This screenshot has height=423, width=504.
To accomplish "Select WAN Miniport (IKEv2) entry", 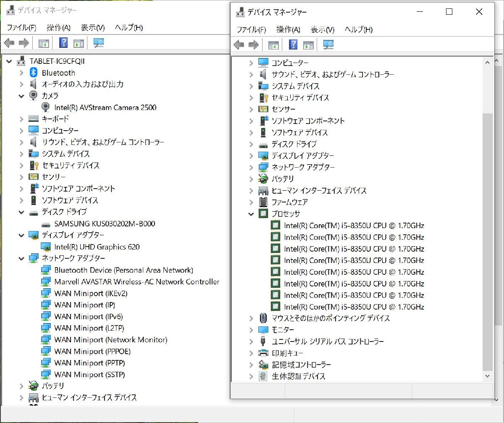I will pyautogui.click(x=91, y=293).
